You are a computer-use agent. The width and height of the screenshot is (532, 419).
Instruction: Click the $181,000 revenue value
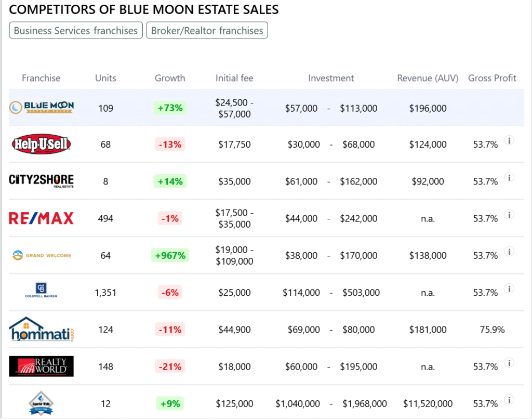(x=428, y=330)
